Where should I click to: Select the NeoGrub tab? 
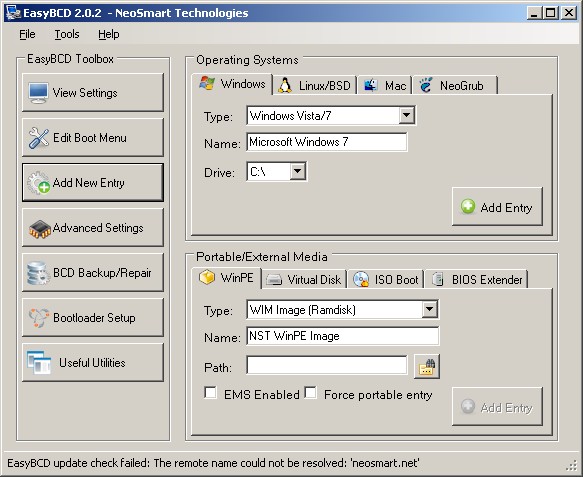pyautogui.click(x=454, y=86)
